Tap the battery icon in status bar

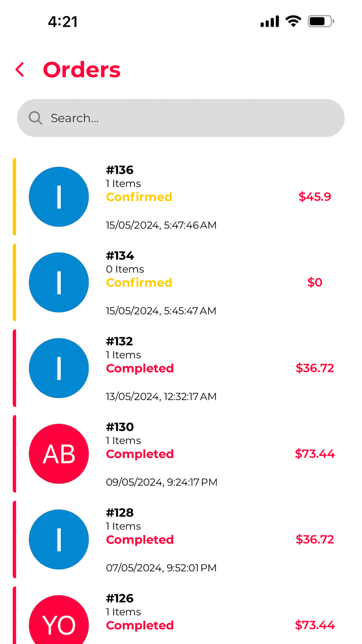point(320,21)
